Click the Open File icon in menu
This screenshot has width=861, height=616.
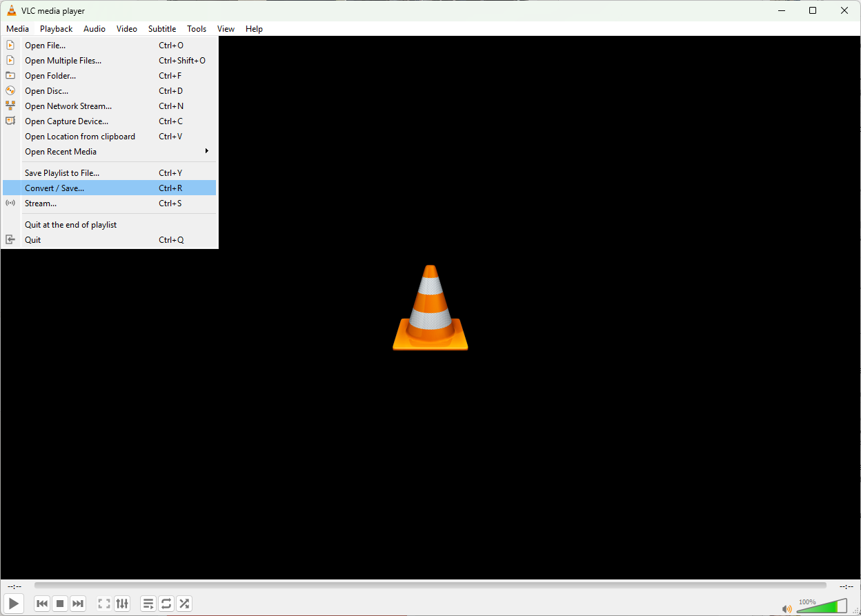pyautogui.click(x=10, y=45)
